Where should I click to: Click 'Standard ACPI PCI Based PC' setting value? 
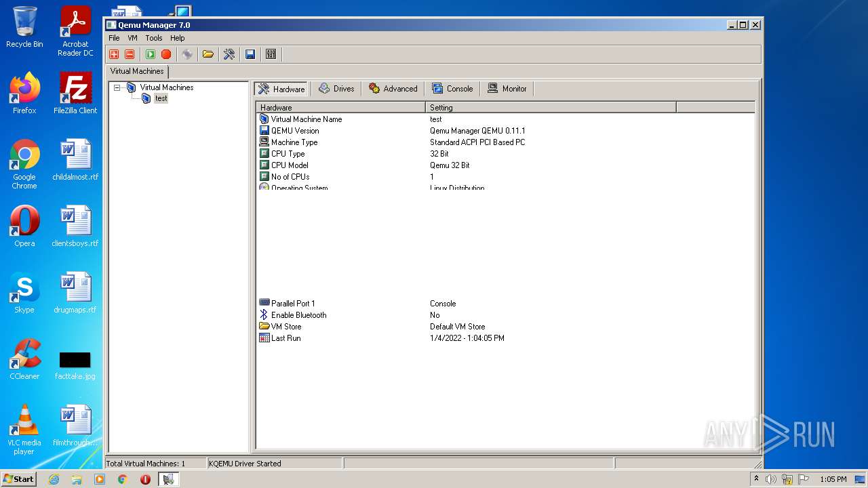(477, 142)
